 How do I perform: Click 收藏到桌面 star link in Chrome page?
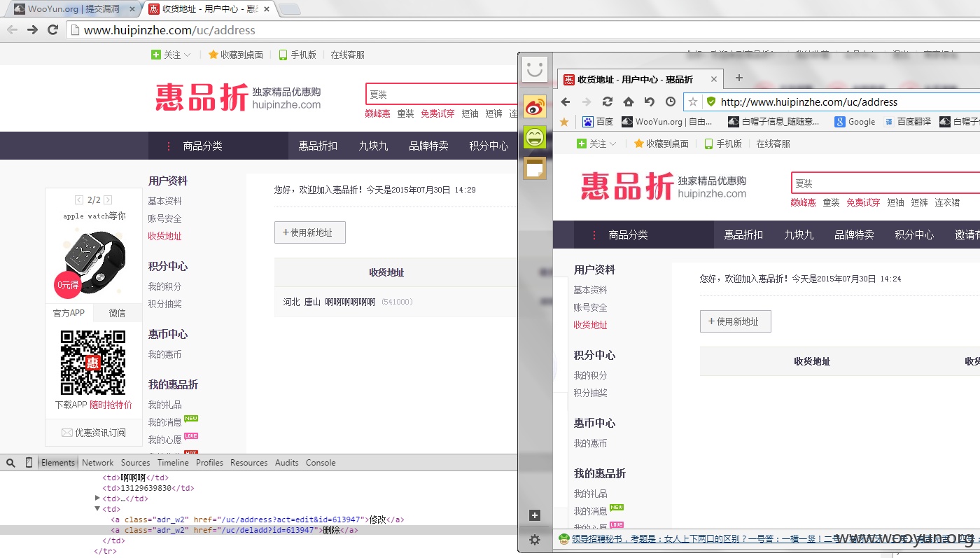pos(236,55)
